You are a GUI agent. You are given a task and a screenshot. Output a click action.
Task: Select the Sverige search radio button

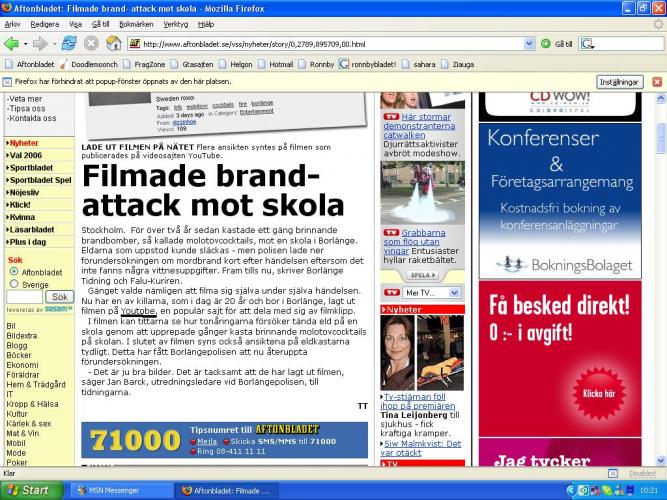(14, 284)
